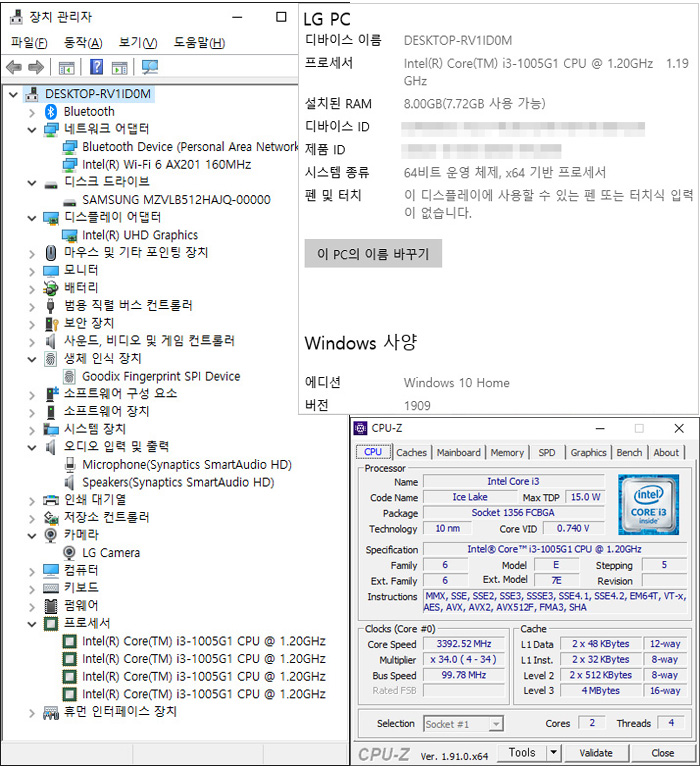Screen dimensions: 700x768
Task: Switch to the Memory tab in CPU-Z
Action: point(507,453)
